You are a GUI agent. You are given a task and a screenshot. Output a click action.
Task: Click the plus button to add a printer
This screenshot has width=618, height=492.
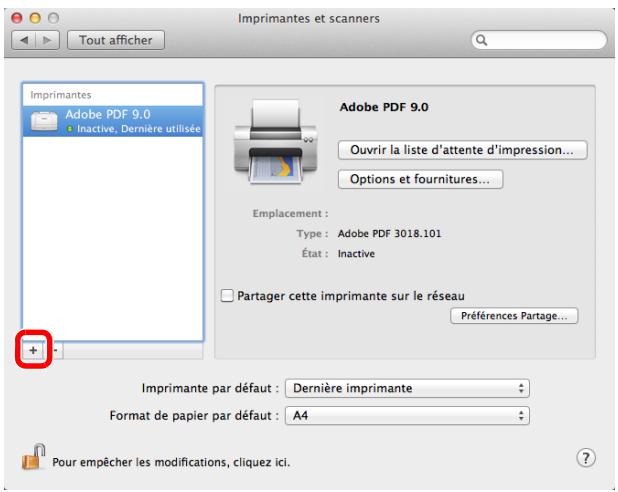[x=33, y=350]
